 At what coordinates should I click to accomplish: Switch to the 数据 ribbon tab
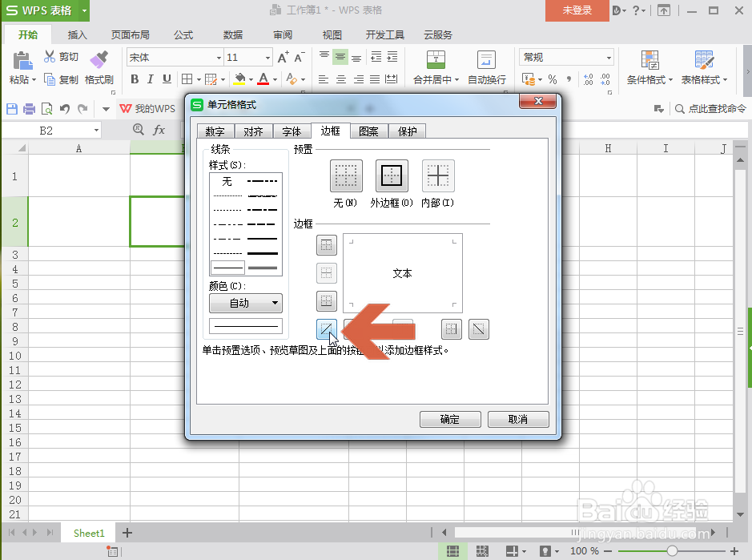[232, 35]
